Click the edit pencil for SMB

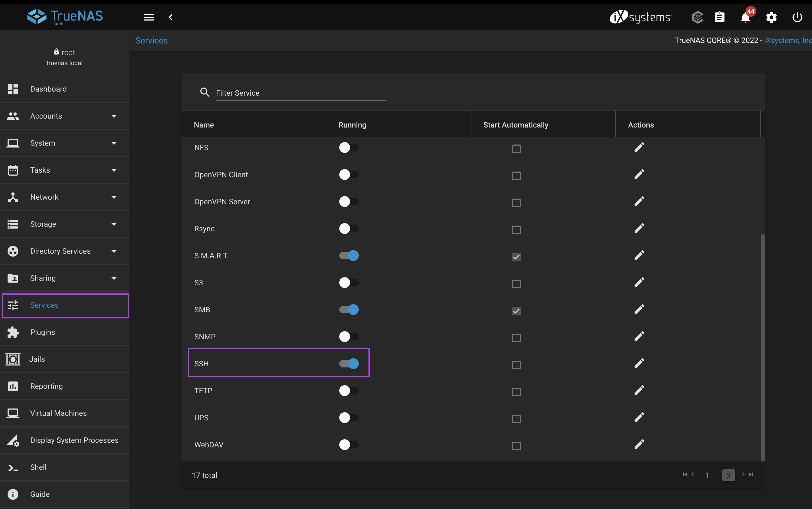[639, 309]
